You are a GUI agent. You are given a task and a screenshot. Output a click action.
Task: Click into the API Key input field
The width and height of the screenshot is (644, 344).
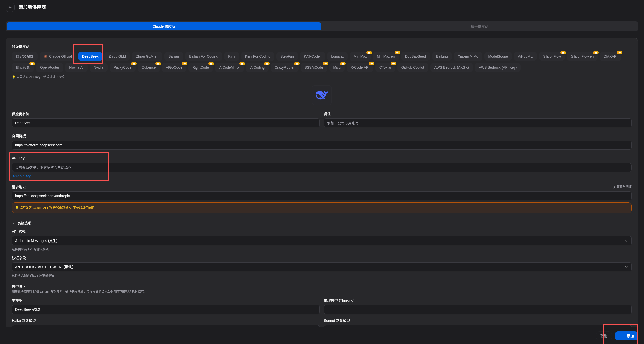(321, 168)
